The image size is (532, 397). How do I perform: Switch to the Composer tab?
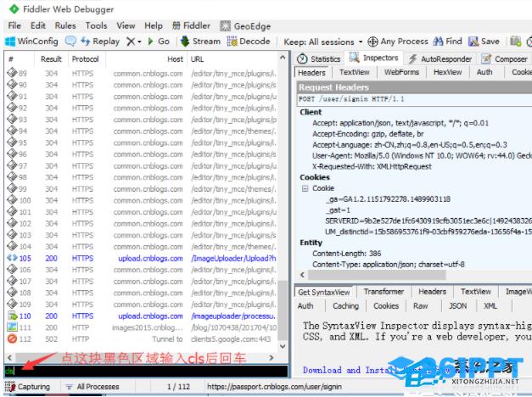505,59
